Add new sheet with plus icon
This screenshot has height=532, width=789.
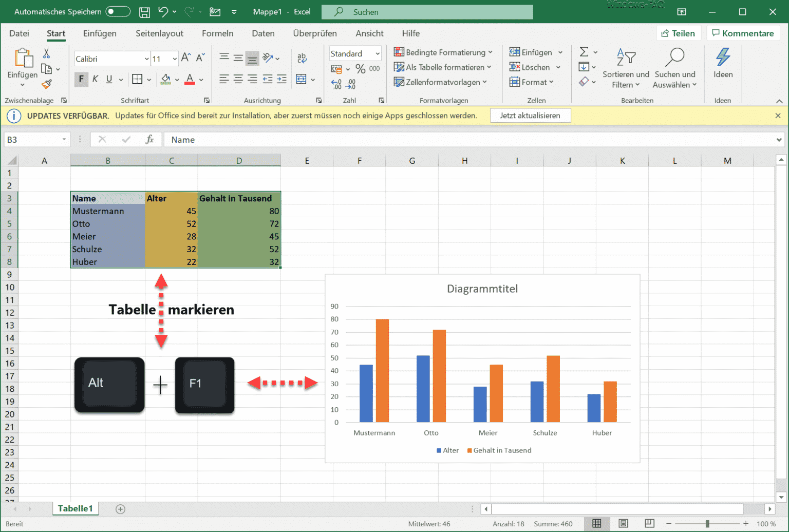(120, 509)
